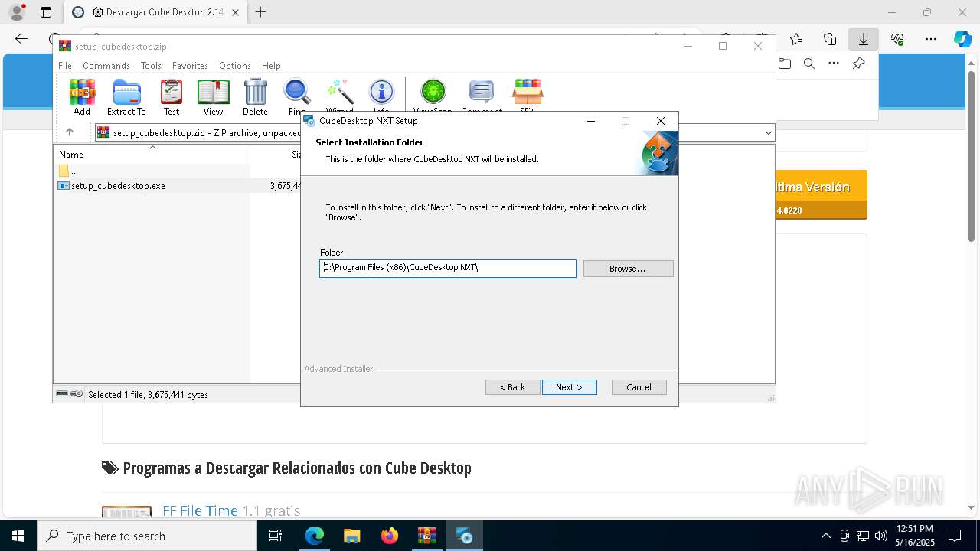Screen dimensions: 980x551
Task: Open the Info icon in WinRAR
Action: (381, 96)
